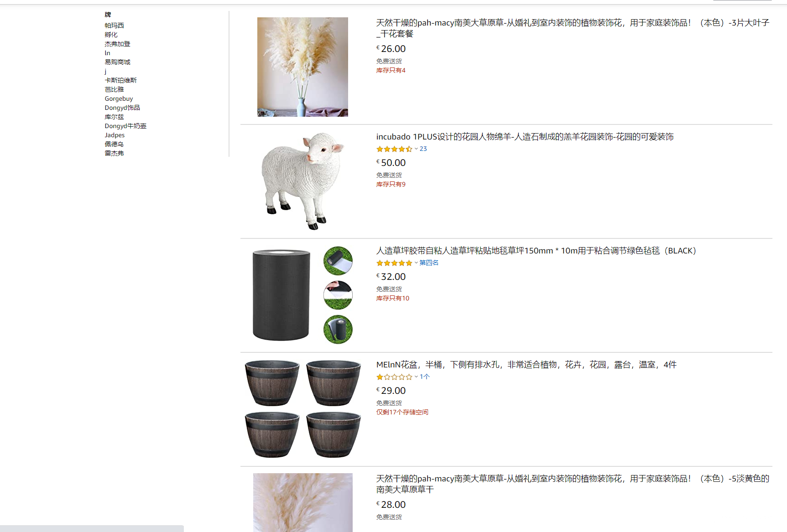The width and height of the screenshot is (787, 532).
Task: Open the pampas grass 3-piece product image
Action: click(x=302, y=67)
